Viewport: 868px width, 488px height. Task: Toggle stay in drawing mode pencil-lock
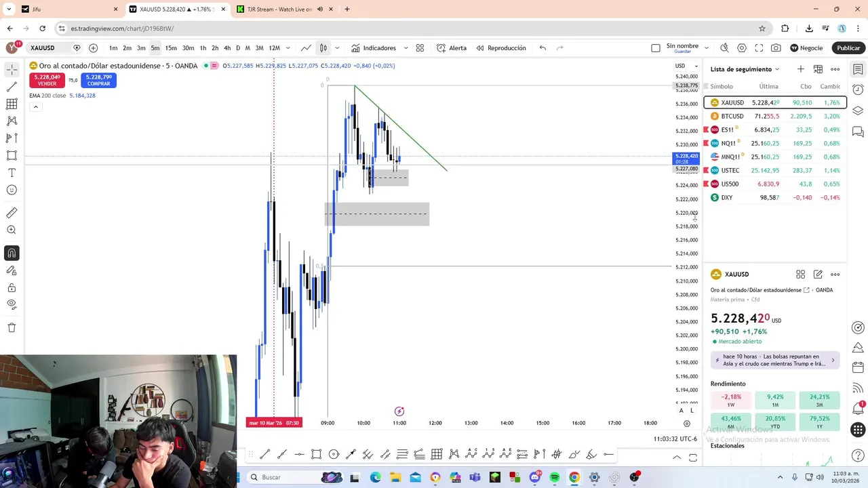coord(12,270)
